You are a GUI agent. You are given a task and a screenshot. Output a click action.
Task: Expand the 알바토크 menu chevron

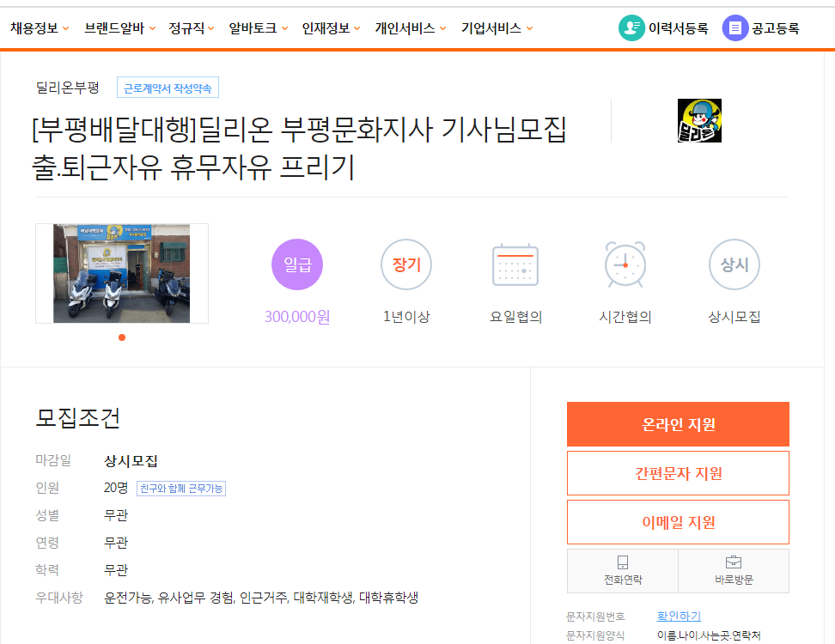point(285,28)
